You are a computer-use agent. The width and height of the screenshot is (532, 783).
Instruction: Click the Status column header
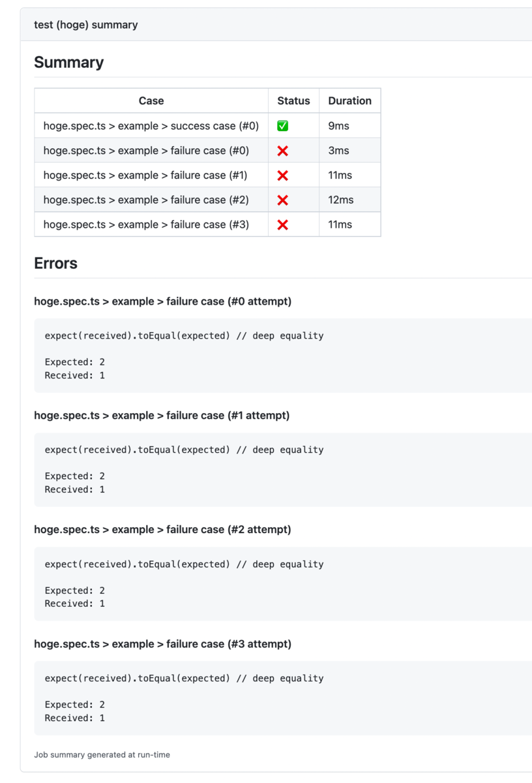pyautogui.click(x=293, y=101)
